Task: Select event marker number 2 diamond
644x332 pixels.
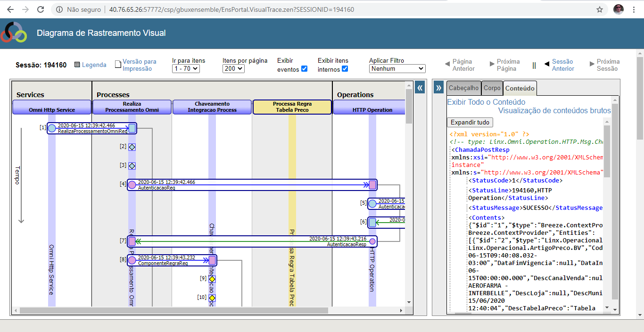Action: coord(132,147)
